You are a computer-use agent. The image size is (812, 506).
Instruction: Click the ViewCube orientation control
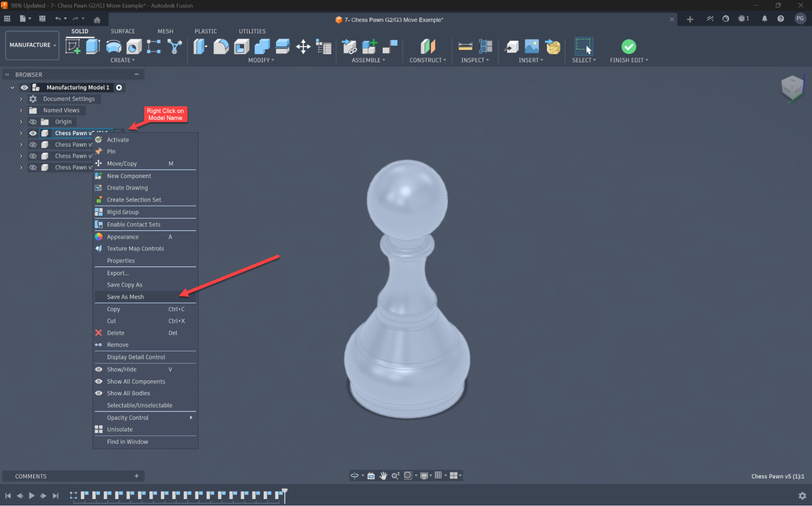coord(792,87)
